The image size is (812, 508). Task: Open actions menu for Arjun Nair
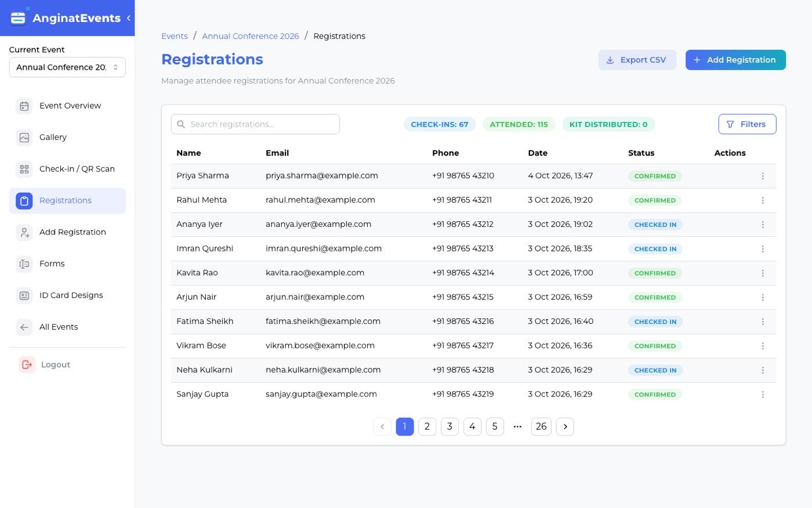point(763,297)
